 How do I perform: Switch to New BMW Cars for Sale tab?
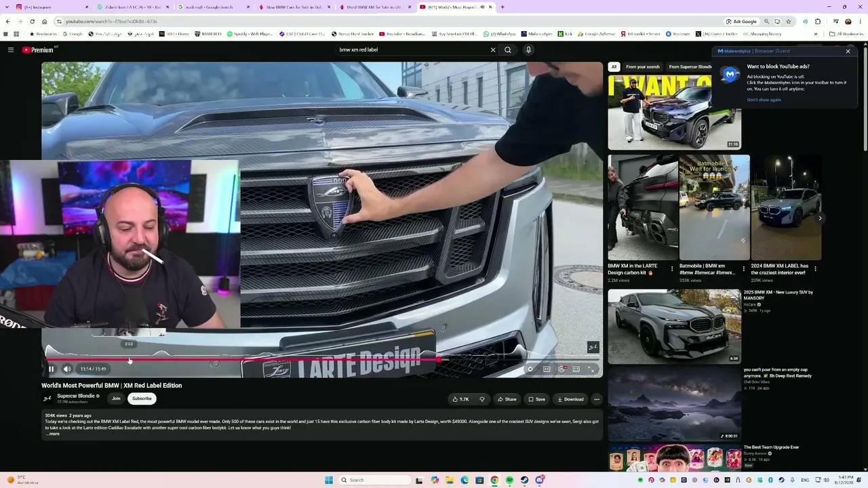294,7
